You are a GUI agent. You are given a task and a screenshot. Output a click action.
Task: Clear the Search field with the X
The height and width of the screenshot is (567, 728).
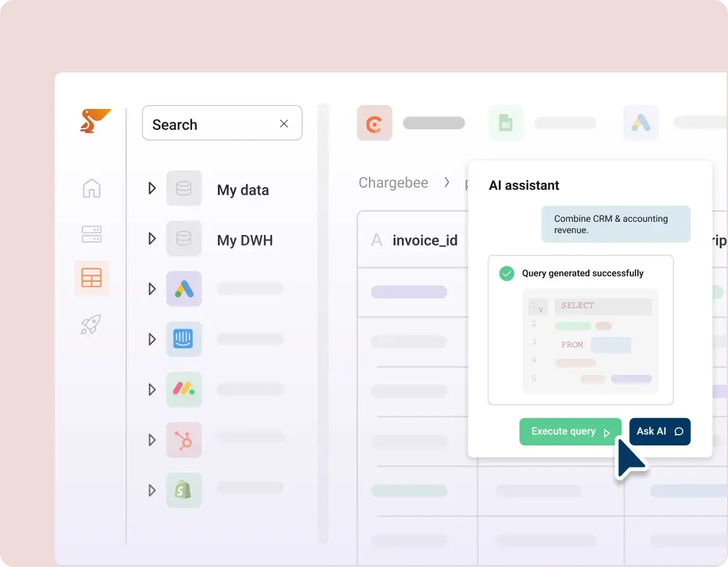(284, 123)
